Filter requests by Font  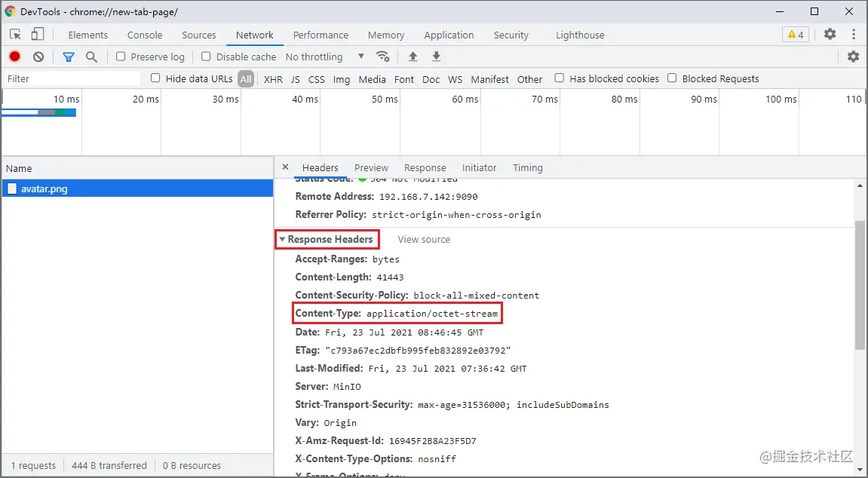click(404, 79)
